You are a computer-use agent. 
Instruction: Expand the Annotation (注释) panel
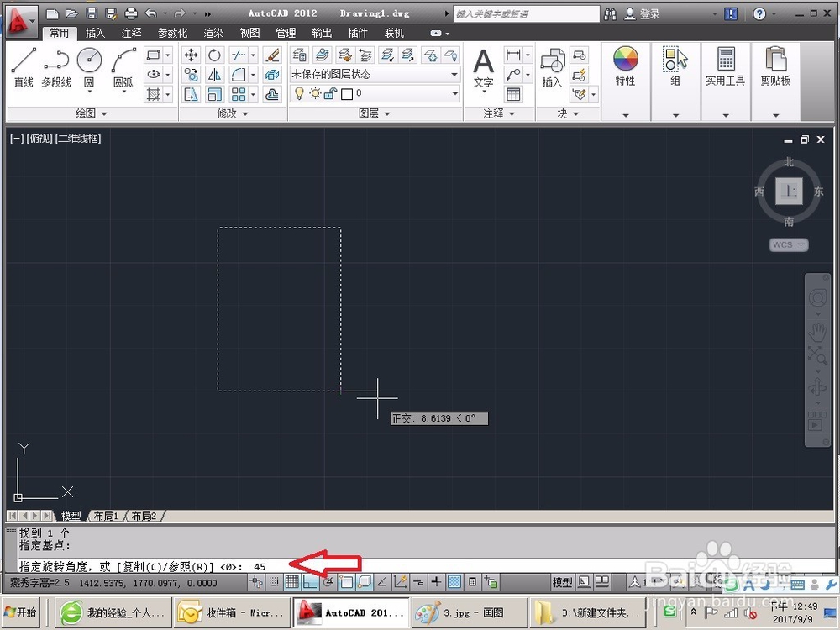[x=499, y=113]
